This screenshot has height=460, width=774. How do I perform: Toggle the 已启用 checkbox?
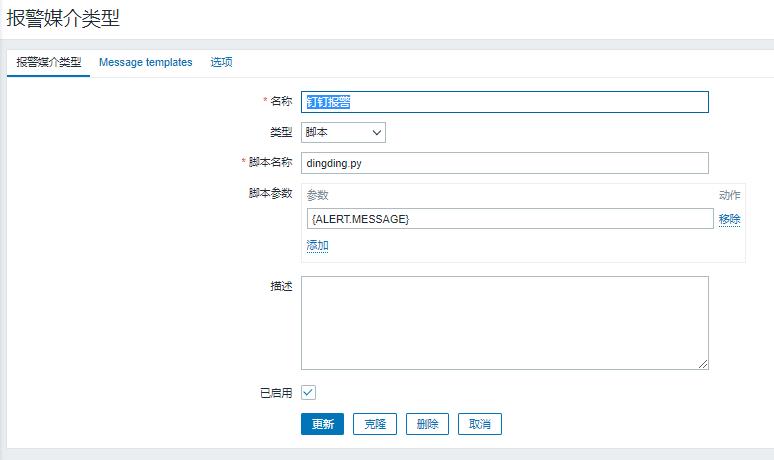point(309,393)
